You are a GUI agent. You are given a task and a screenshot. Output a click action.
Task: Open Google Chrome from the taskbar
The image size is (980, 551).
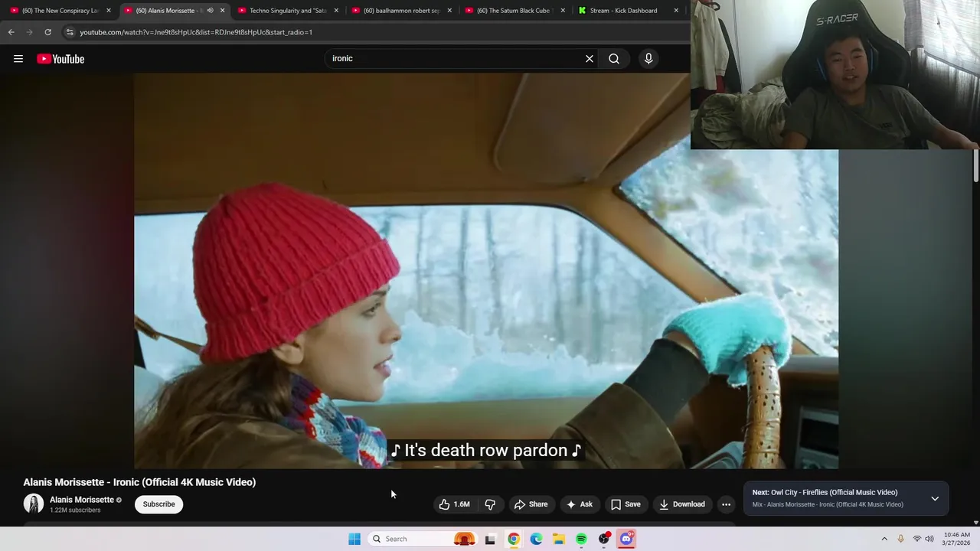pyautogui.click(x=514, y=539)
